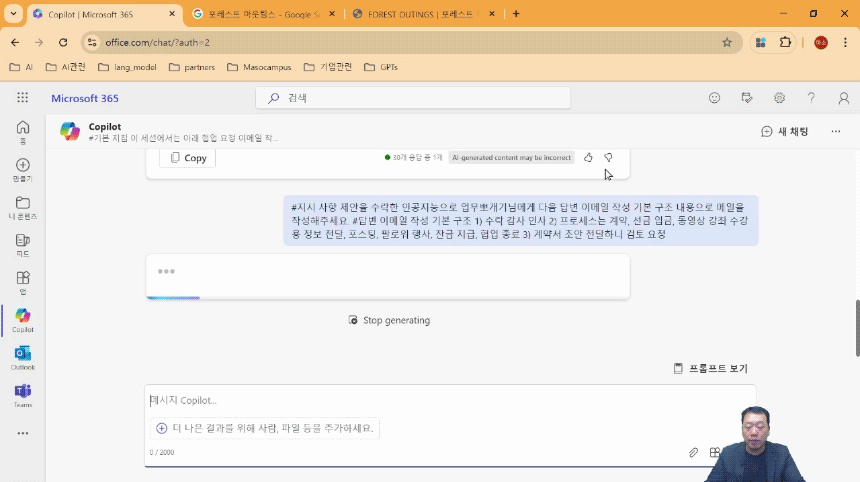Click the Copy button on response
The image size is (860, 482).
(x=188, y=158)
